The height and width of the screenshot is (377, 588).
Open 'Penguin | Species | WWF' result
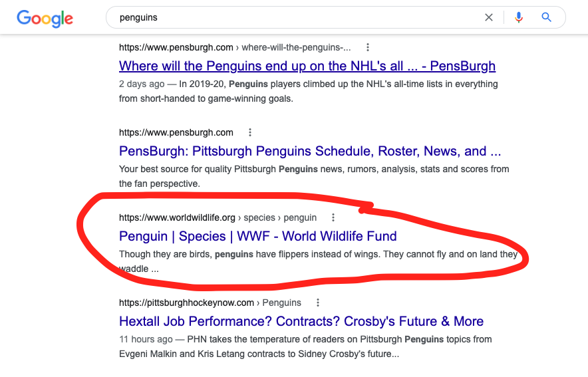click(x=257, y=236)
